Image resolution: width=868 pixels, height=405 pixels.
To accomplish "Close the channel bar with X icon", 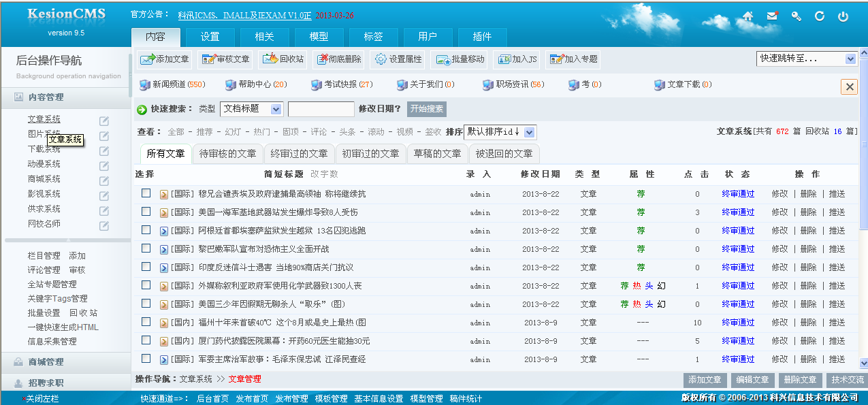I will point(849,86).
